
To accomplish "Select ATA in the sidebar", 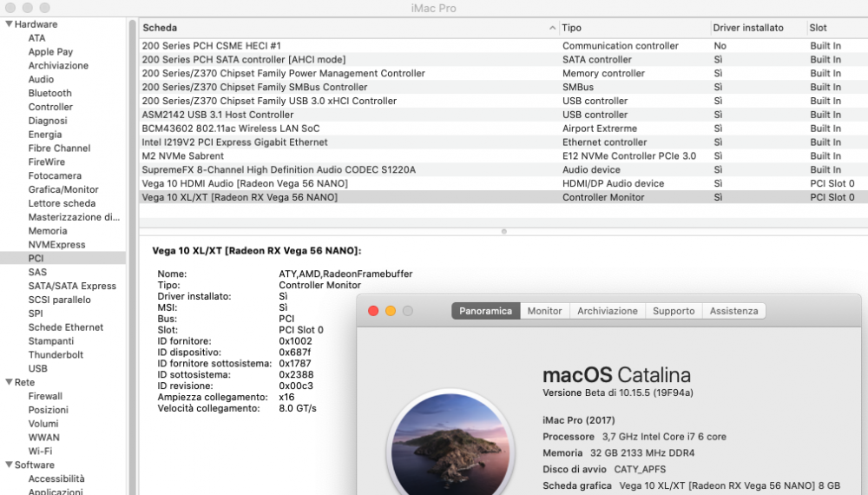I will (x=37, y=38).
